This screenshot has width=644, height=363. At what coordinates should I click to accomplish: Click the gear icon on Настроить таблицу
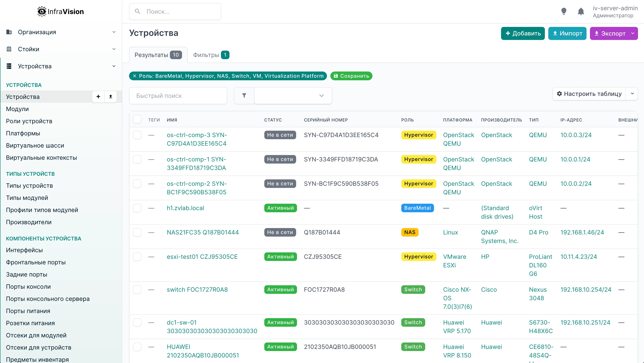click(560, 94)
